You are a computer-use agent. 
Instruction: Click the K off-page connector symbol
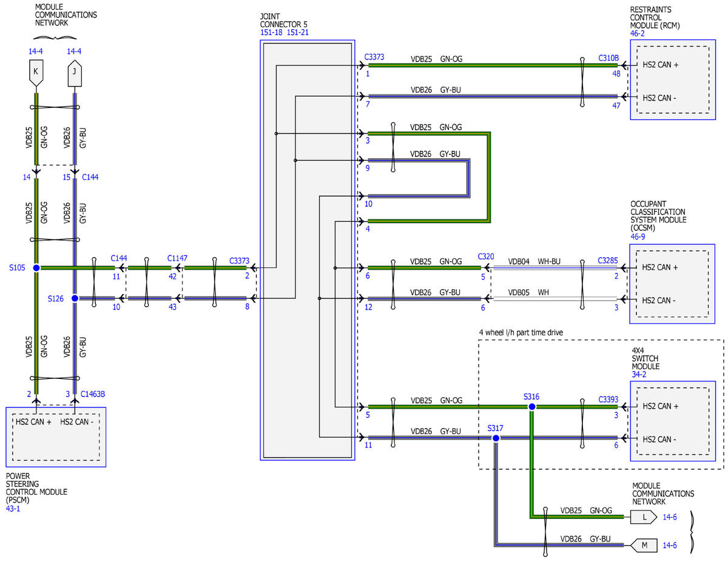36,73
